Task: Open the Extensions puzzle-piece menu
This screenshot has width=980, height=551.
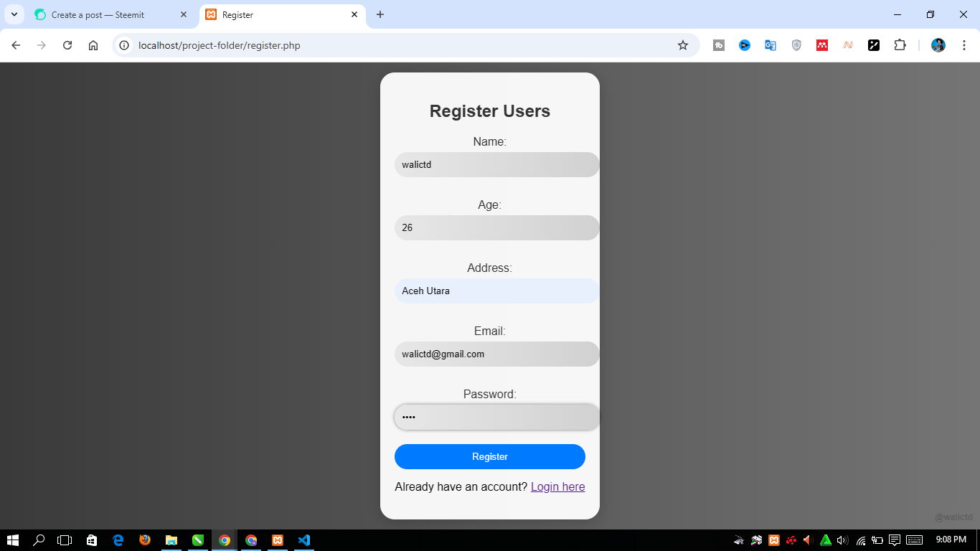Action: (x=900, y=45)
